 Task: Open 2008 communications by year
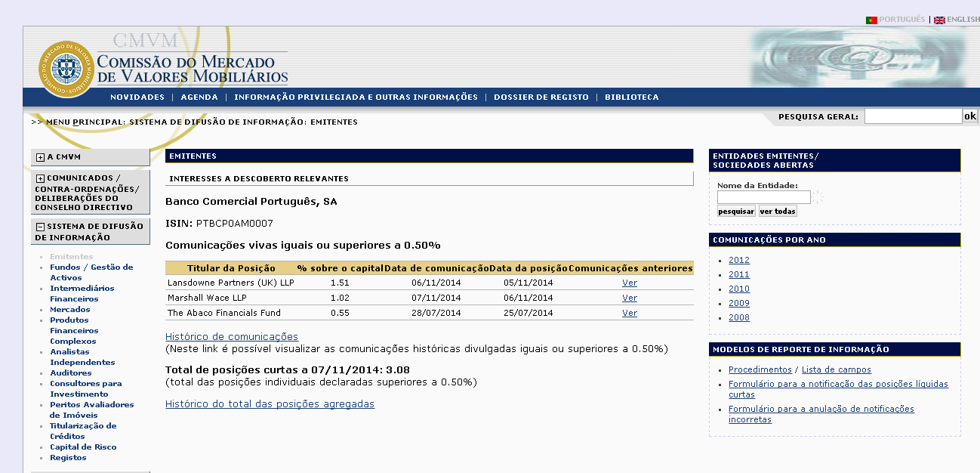739,317
